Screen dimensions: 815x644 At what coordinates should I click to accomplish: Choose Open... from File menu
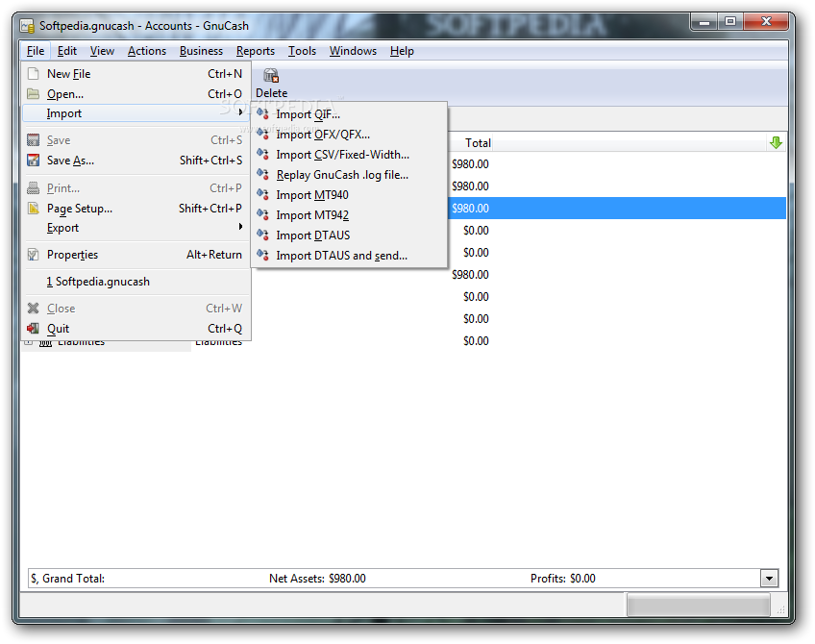(x=136, y=94)
